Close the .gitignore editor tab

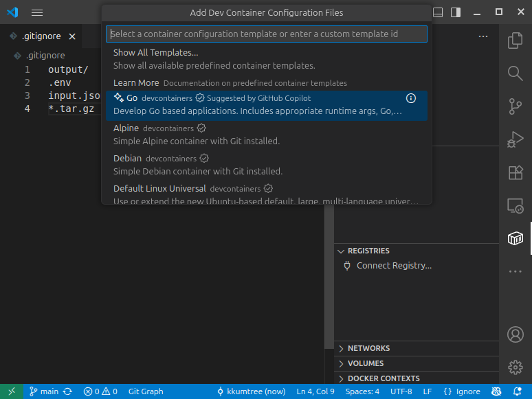[x=72, y=36]
